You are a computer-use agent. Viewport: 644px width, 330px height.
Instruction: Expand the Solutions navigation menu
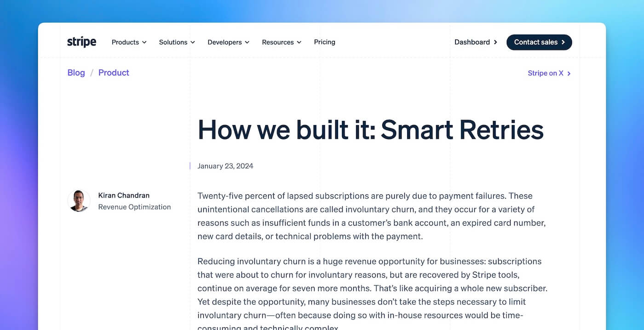point(177,42)
